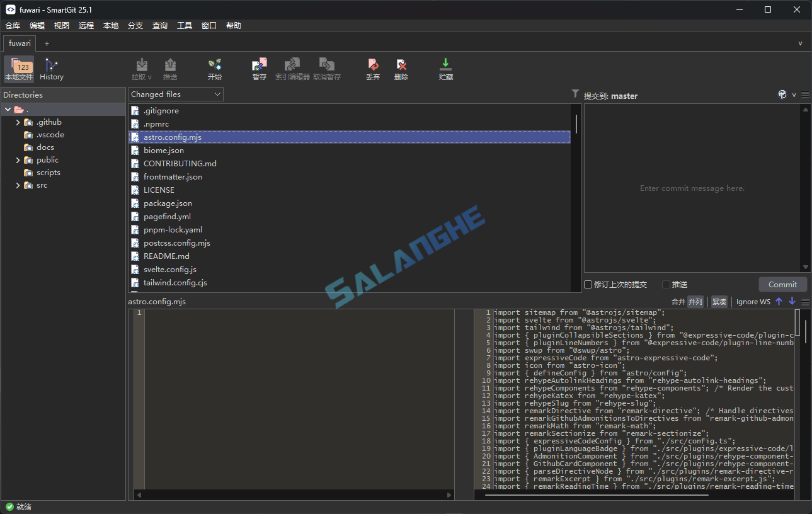Tick the 推送 checkbox beside Commit
Screen dimensions: 812x514
pos(666,285)
